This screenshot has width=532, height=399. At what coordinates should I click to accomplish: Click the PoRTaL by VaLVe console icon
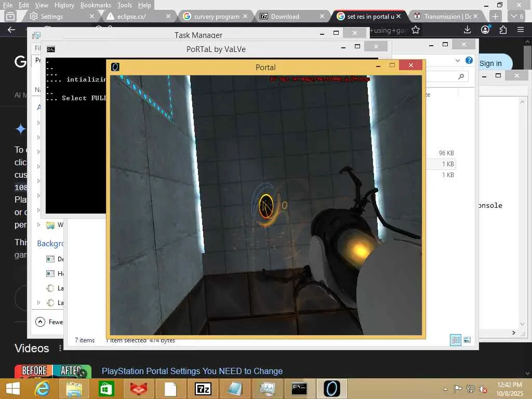51,49
